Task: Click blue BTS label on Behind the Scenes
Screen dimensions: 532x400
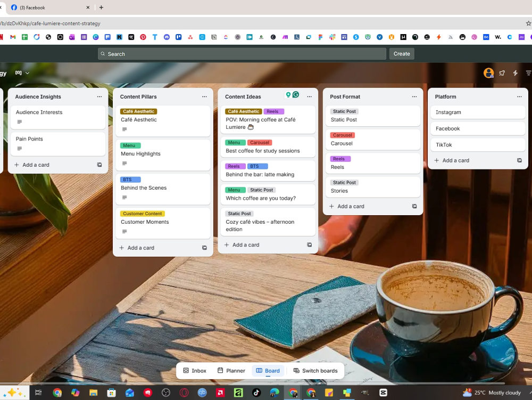Action: tap(131, 179)
